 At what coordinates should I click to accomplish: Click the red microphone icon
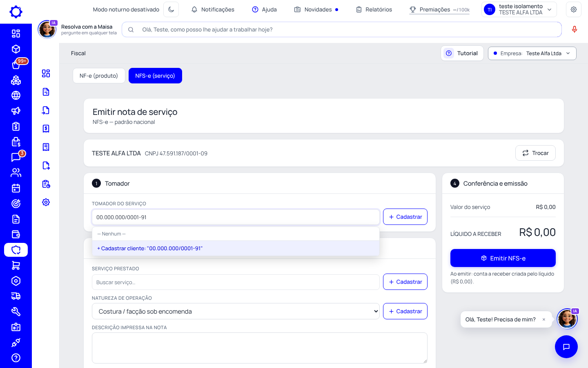tap(575, 29)
